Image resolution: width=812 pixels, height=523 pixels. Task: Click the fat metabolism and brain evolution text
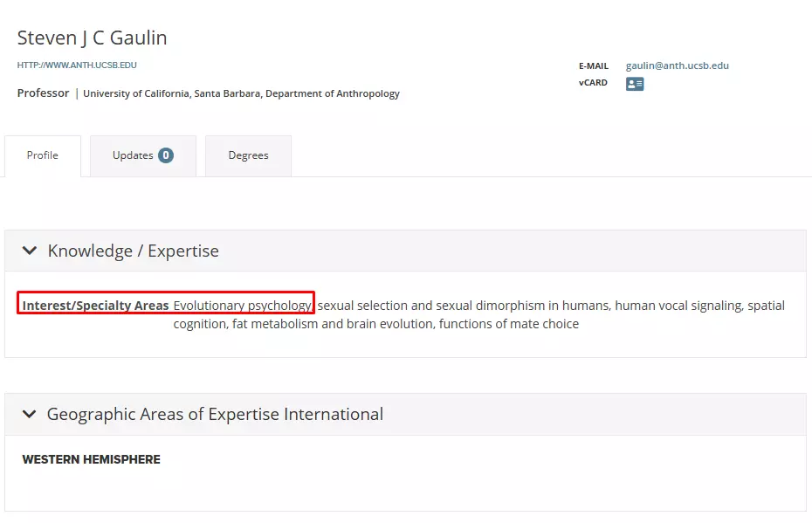(x=334, y=324)
